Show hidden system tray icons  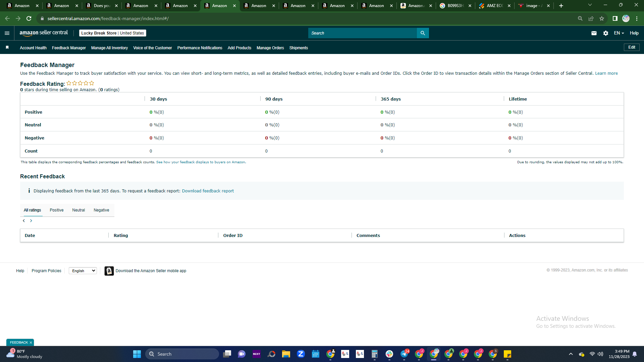click(x=571, y=354)
